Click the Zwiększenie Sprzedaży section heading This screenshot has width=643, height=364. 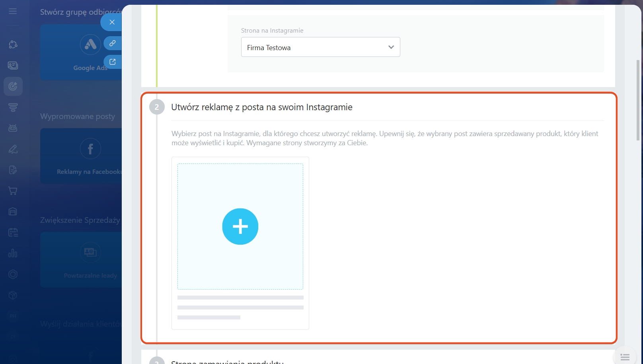coord(80,220)
